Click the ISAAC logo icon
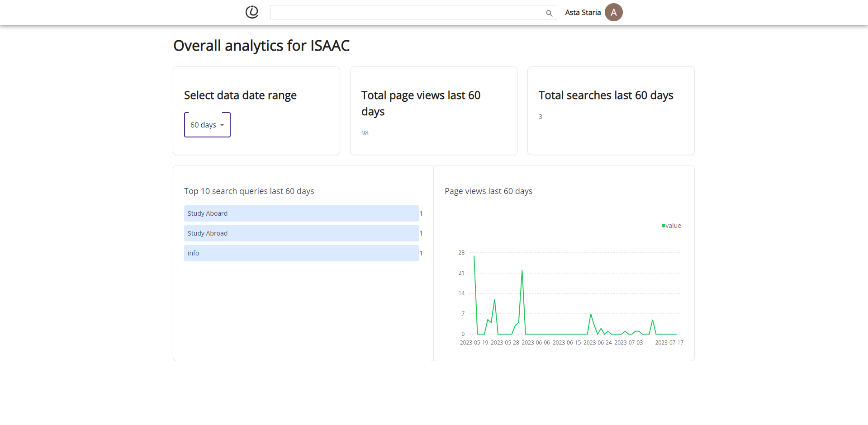Screen dimensions: 868x425 pyautogui.click(x=252, y=12)
